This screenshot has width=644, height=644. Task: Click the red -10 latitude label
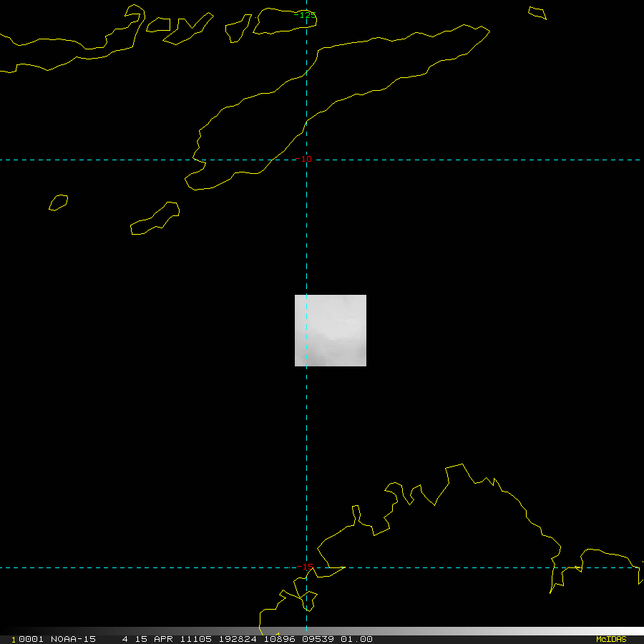tap(306, 159)
